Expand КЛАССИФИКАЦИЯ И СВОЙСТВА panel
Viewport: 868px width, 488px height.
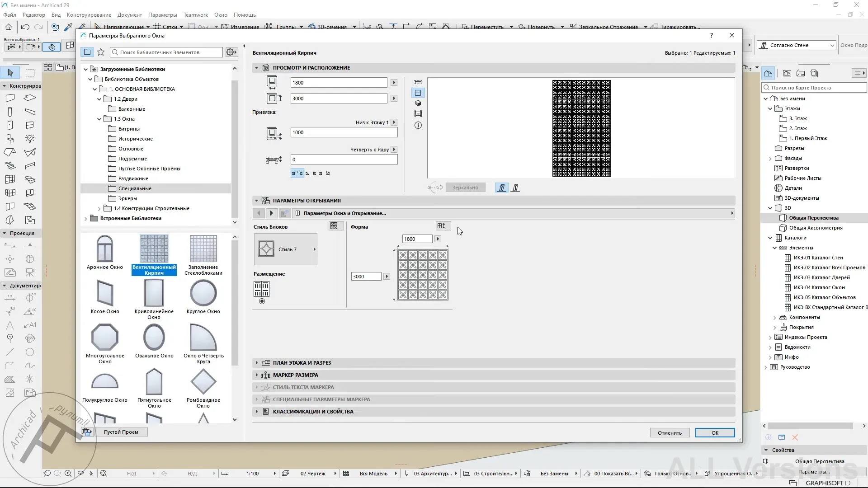(494, 412)
